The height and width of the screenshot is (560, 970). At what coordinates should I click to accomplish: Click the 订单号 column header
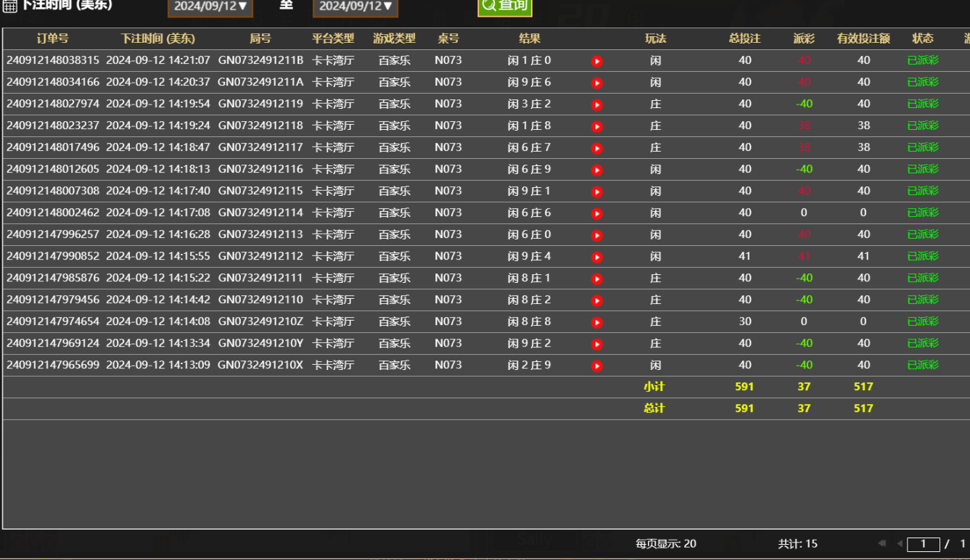point(53,38)
